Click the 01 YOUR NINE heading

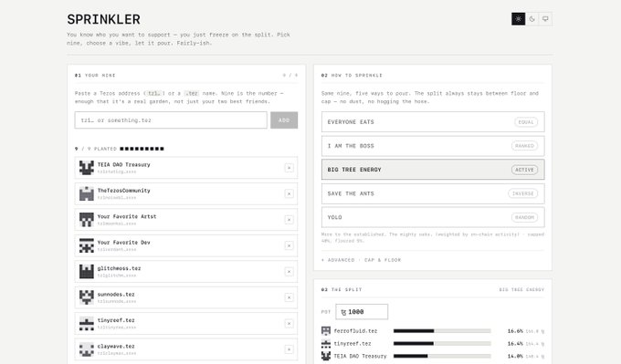[x=95, y=75]
